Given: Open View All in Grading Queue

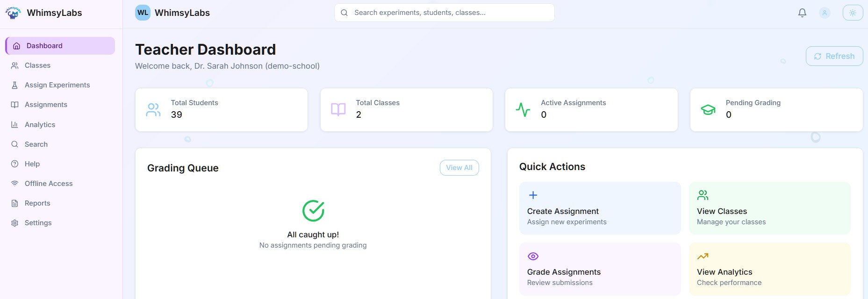Looking at the screenshot, I should (459, 167).
